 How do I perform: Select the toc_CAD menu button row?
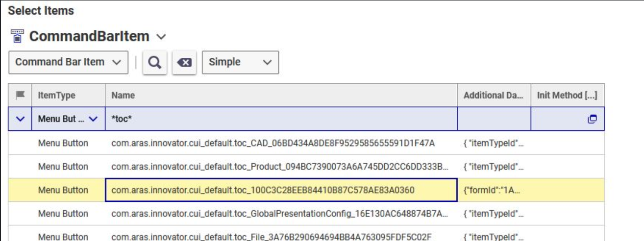click(x=273, y=143)
